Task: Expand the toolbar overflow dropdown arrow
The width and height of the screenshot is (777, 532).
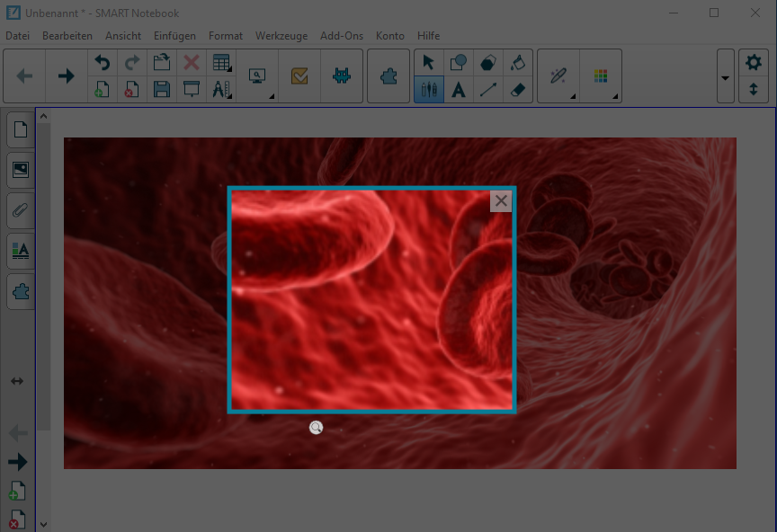Action: point(725,76)
